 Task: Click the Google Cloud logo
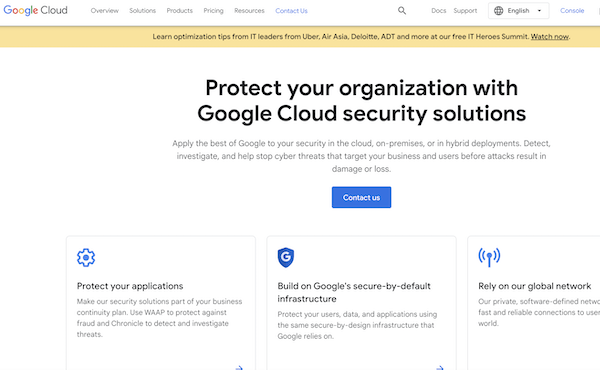[35, 10]
